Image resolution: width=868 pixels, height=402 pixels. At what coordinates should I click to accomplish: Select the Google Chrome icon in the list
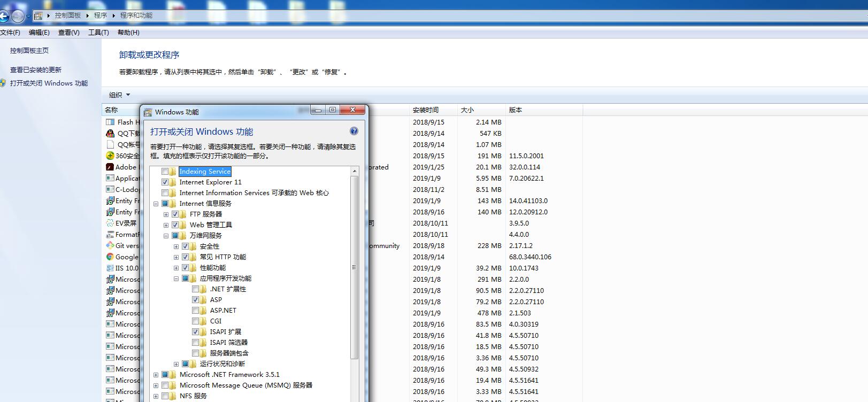[110, 257]
